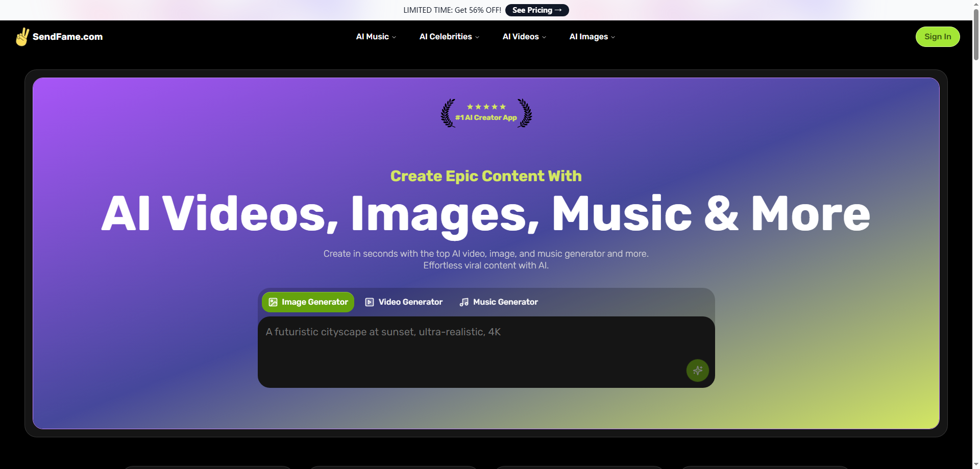Select the Image Generator tab
Viewport: 980px width, 469px height.
[308, 302]
